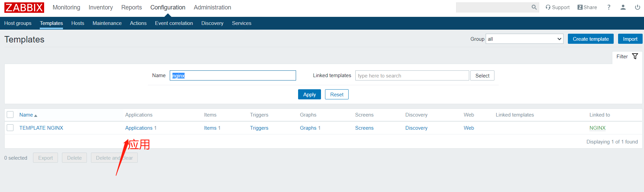Open the TEMPLATE NGINX template
Screen dimensions: 644x192
point(41,128)
